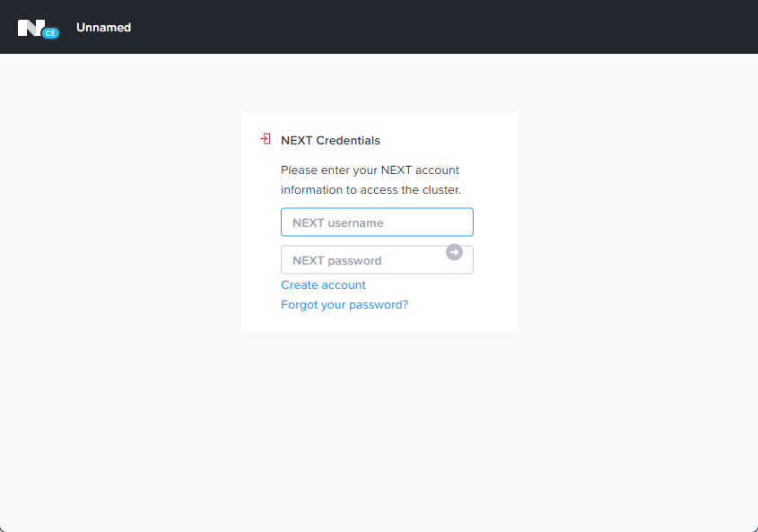Image resolution: width=758 pixels, height=532 pixels.
Task: Focus the NEXT username field
Action: (377, 222)
